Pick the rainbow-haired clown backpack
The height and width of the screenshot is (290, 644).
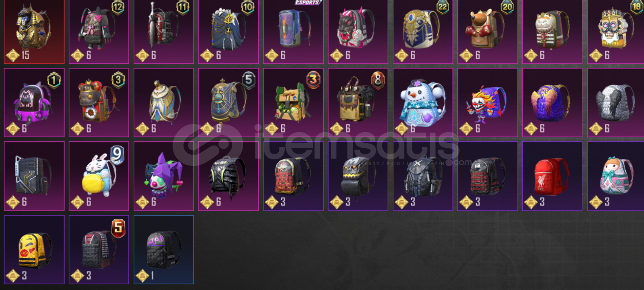click(x=487, y=102)
